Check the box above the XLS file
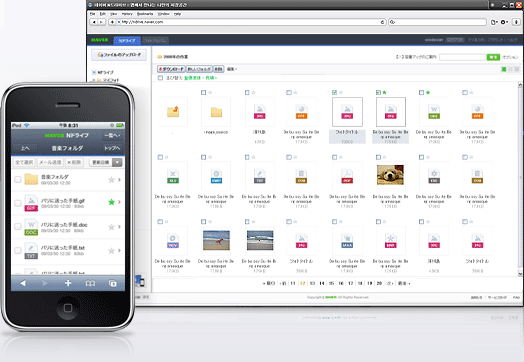524x362 pixels. (x=160, y=157)
